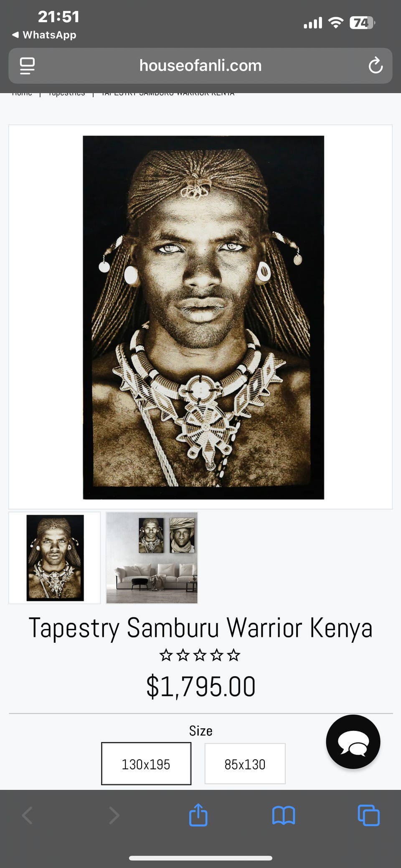The height and width of the screenshot is (868, 401).
Task: Open the Safari page settings menu icon
Action: point(27,66)
